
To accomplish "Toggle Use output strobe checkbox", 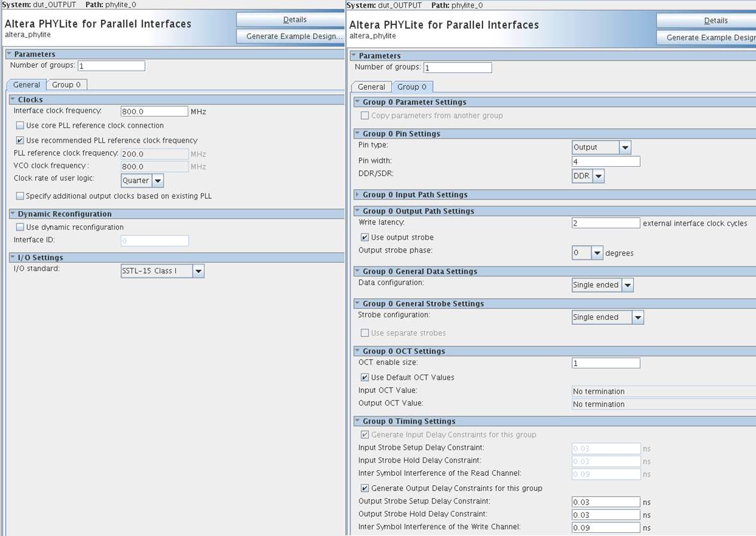I will [365, 237].
